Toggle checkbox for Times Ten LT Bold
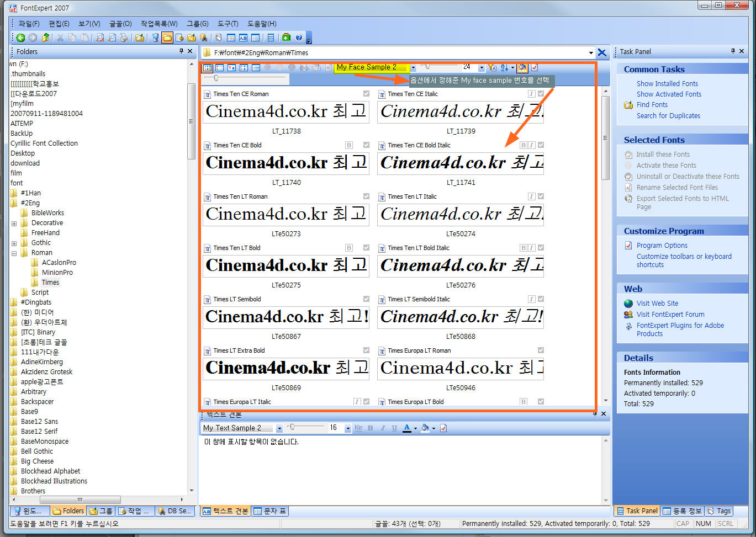This screenshot has height=537, width=756. click(x=366, y=248)
